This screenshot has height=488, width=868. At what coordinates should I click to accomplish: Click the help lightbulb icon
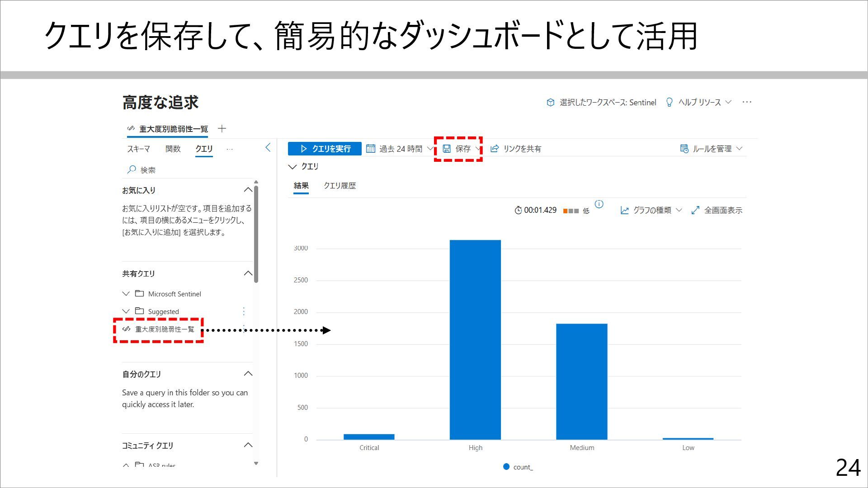[670, 103]
